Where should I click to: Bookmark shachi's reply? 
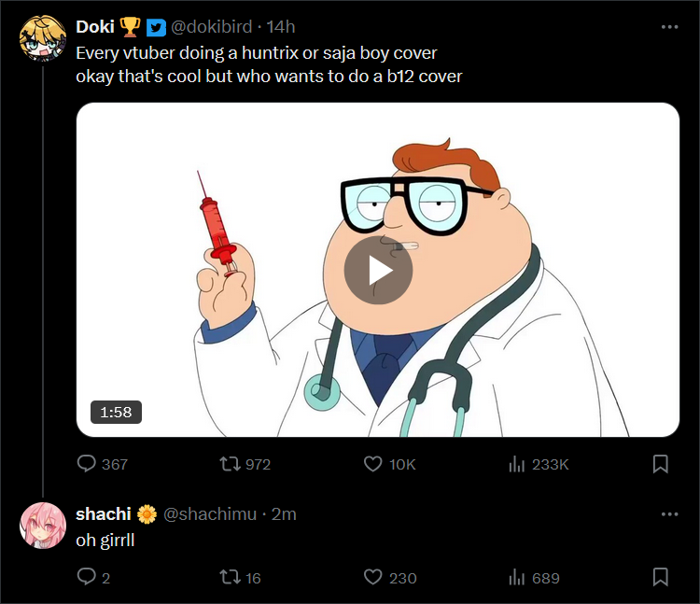[659, 578]
